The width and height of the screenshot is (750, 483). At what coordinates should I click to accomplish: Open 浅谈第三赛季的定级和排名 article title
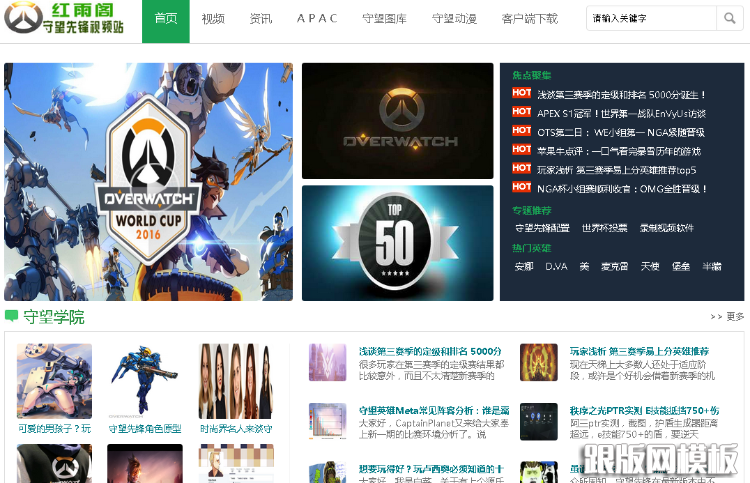(x=430, y=352)
